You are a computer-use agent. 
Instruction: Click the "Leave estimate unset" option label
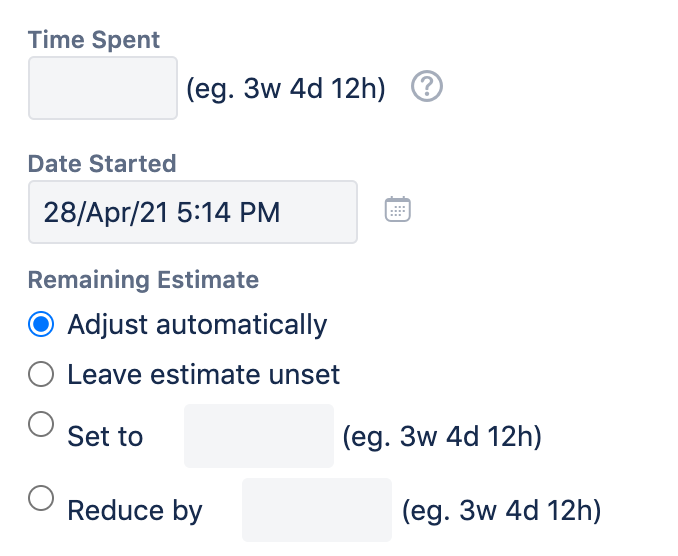tap(204, 375)
